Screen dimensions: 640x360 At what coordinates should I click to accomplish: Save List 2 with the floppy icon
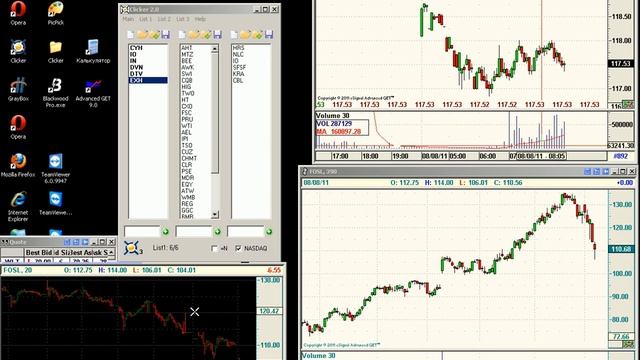pyautogui.click(x=217, y=35)
